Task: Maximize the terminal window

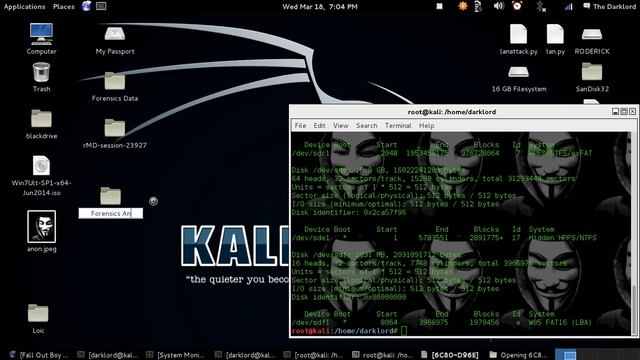Action: tap(624, 111)
